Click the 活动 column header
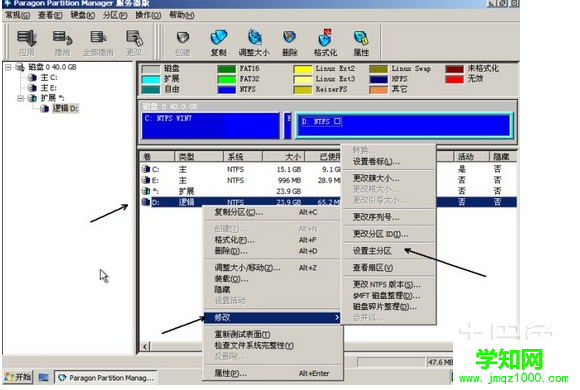Image resolution: width=580 pixels, height=390 pixels. [471, 157]
